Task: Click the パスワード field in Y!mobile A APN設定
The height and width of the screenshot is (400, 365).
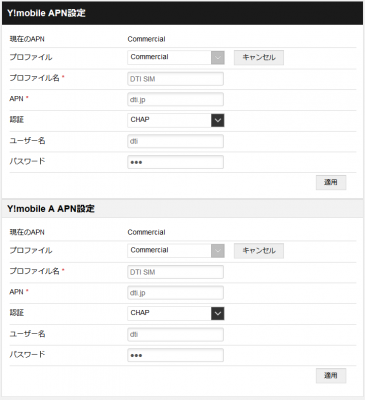Action: point(175,355)
